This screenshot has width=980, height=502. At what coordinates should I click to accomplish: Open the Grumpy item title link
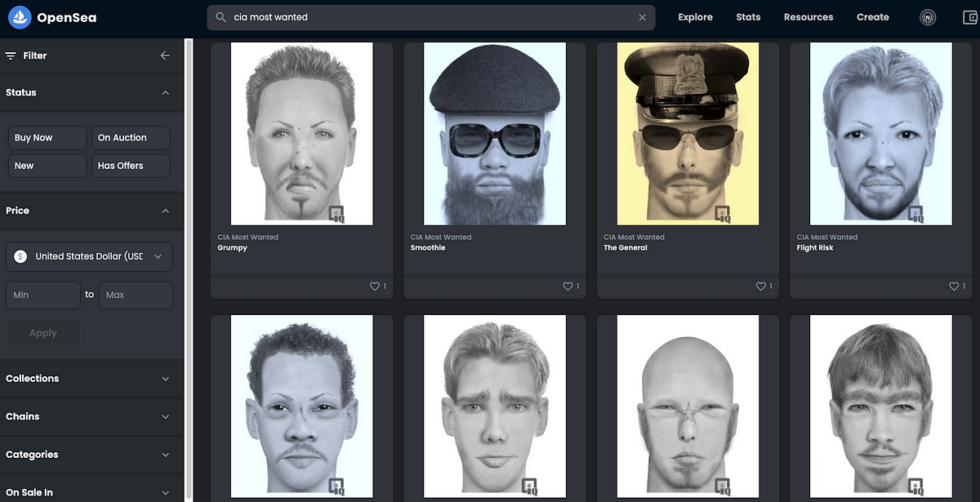232,247
